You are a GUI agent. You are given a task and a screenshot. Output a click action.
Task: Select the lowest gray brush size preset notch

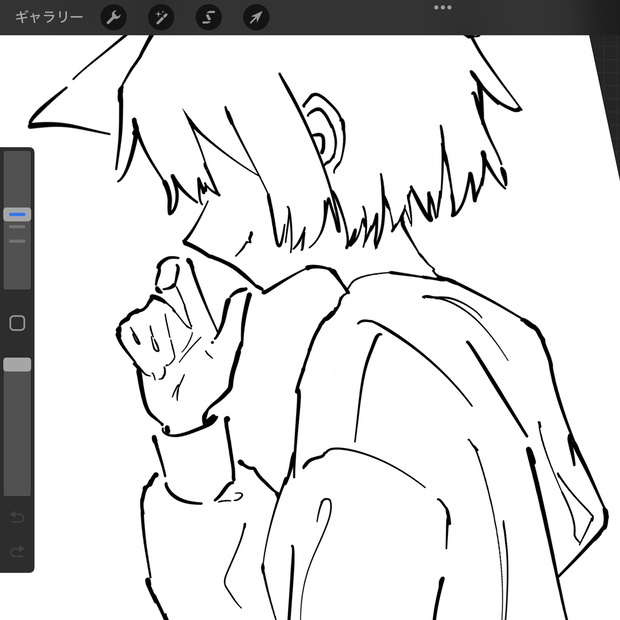[x=17, y=241]
